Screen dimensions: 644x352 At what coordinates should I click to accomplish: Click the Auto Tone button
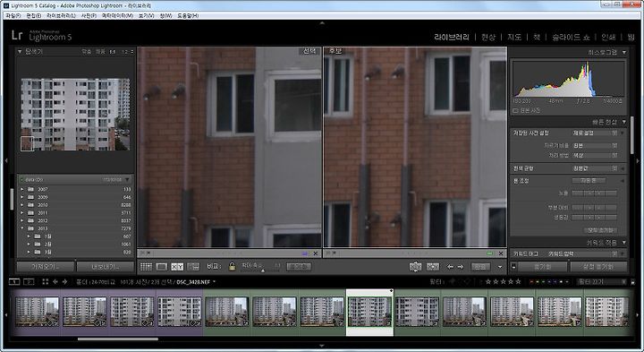point(589,181)
